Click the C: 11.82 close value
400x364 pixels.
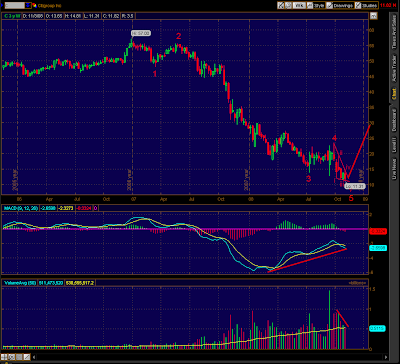pyautogui.click(x=110, y=16)
